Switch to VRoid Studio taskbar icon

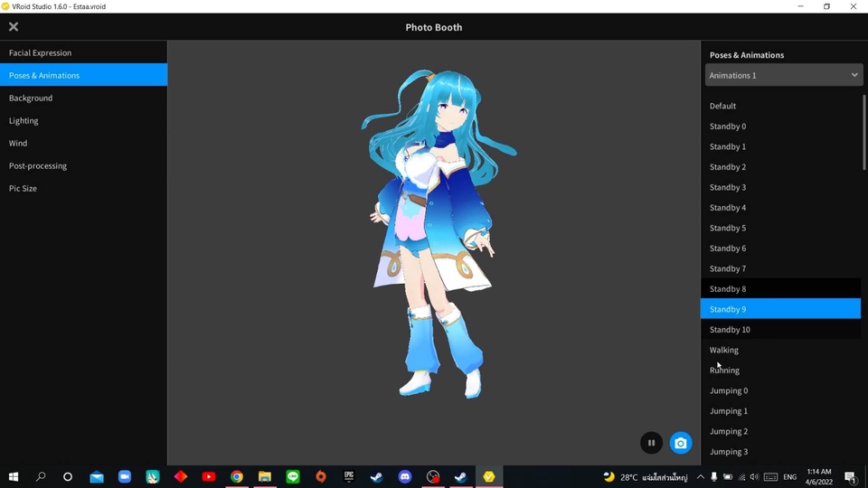489,476
